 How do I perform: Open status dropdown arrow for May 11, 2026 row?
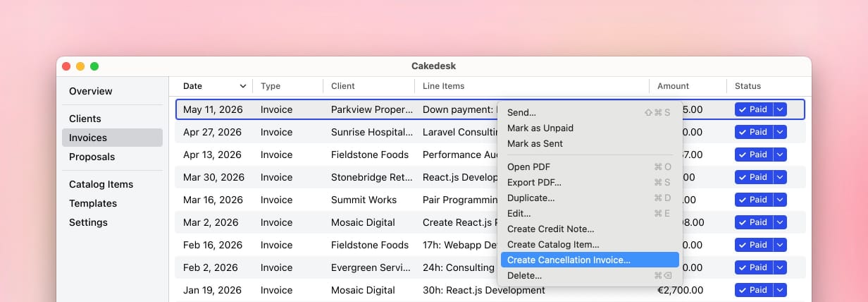[x=780, y=109]
